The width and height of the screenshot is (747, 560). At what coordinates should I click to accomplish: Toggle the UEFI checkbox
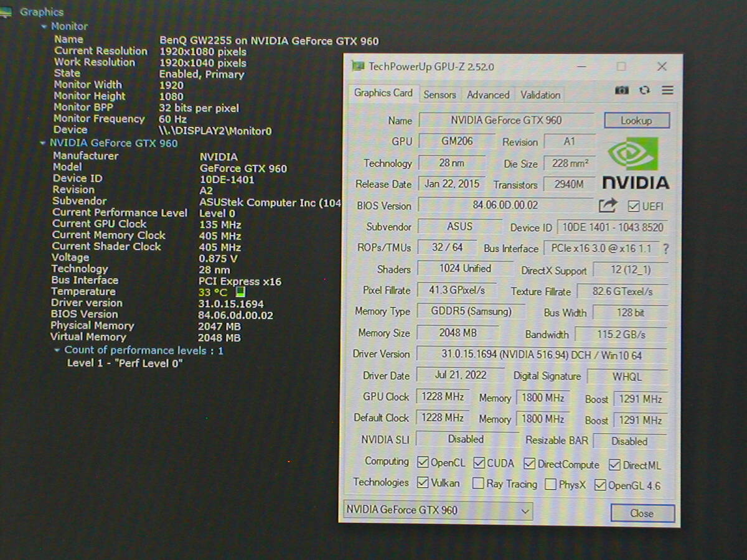tap(634, 206)
